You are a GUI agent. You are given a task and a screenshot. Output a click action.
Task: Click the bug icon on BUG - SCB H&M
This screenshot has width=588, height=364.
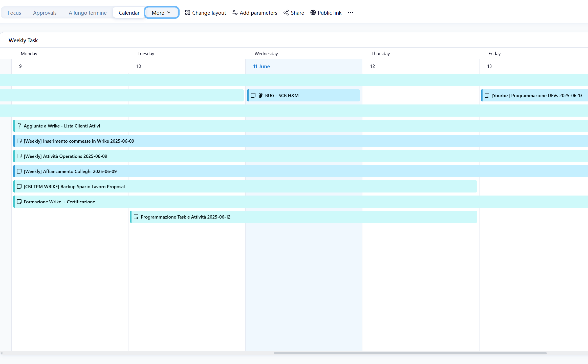point(261,95)
